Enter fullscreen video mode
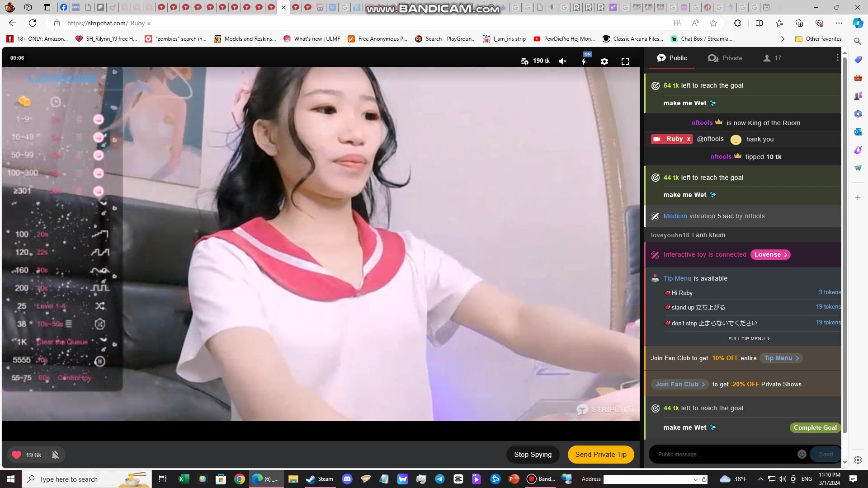The height and width of the screenshot is (488, 868). pyautogui.click(x=625, y=61)
